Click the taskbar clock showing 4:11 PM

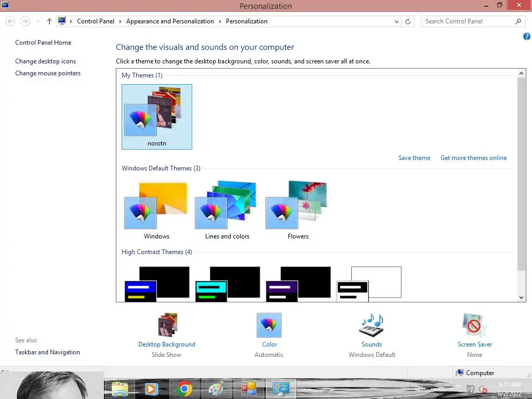point(509,389)
